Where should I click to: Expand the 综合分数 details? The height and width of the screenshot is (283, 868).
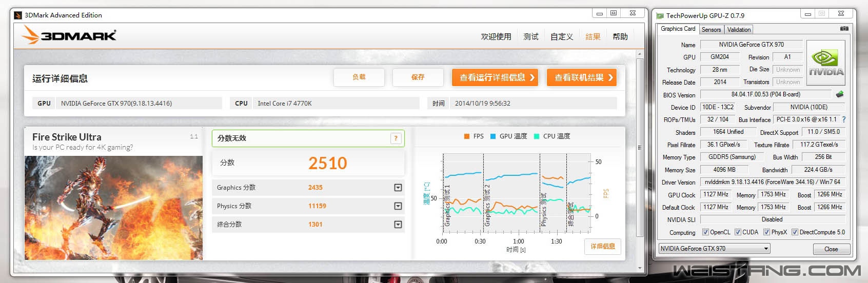tap(398, 225)
